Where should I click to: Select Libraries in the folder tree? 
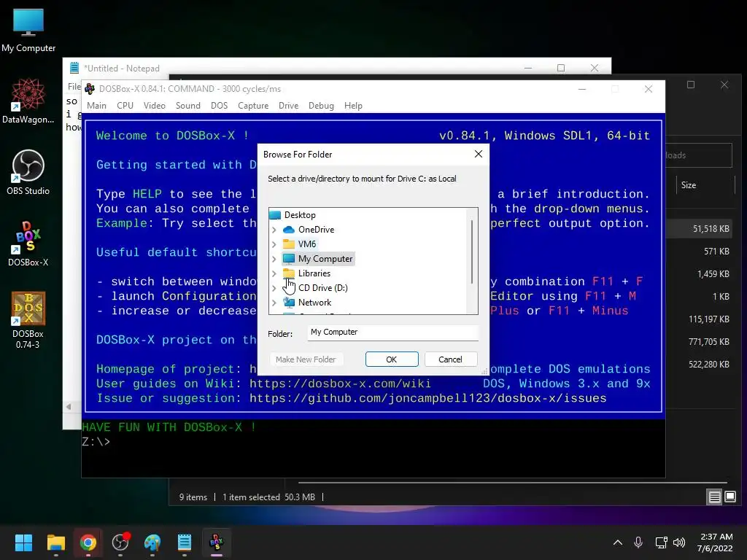tap(314, 273)
